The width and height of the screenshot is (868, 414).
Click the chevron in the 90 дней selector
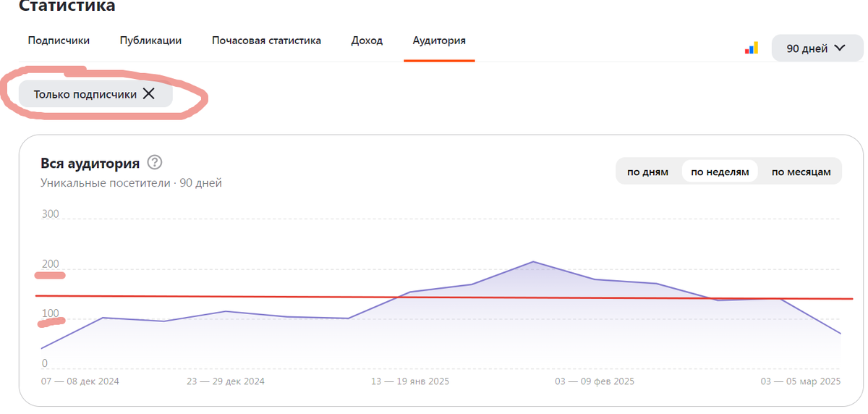840,48
